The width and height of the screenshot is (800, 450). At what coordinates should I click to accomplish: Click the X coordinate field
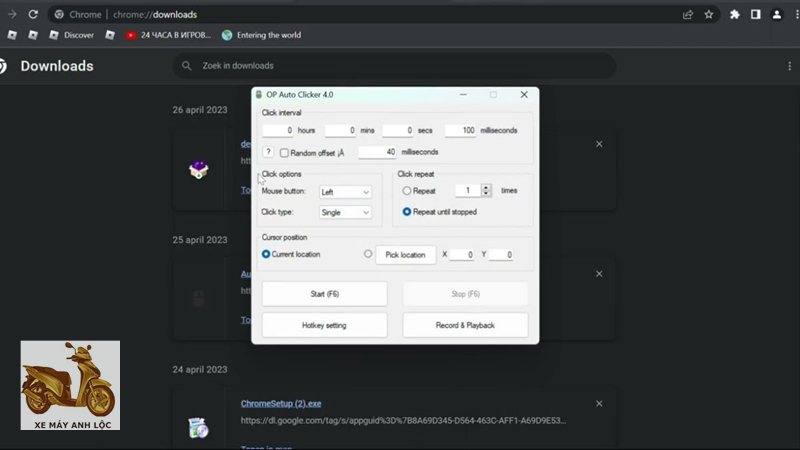click(462, 255)
